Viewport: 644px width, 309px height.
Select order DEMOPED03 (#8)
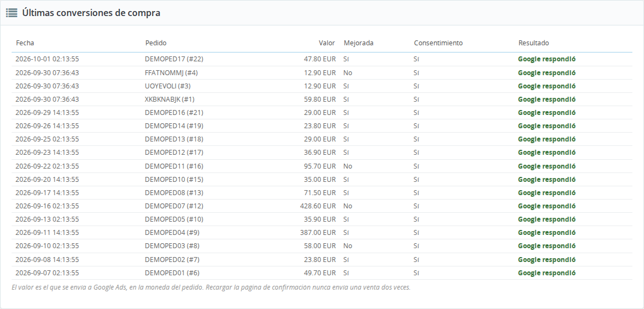(172, 245)
